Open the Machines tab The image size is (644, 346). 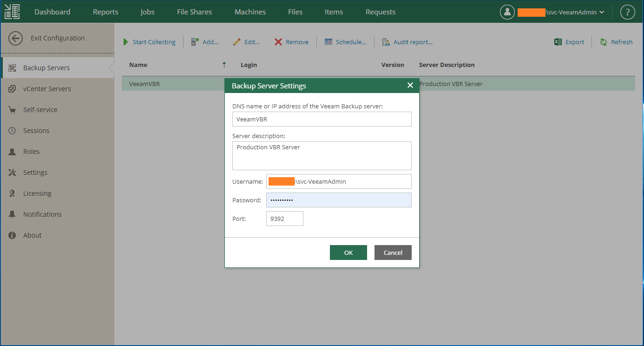[x=250, y=12]
